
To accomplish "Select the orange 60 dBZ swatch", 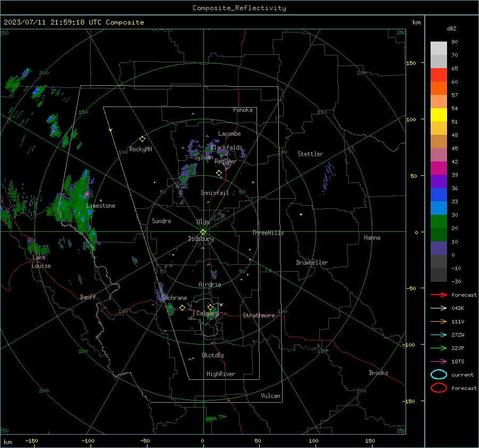I will coord(439,88).
